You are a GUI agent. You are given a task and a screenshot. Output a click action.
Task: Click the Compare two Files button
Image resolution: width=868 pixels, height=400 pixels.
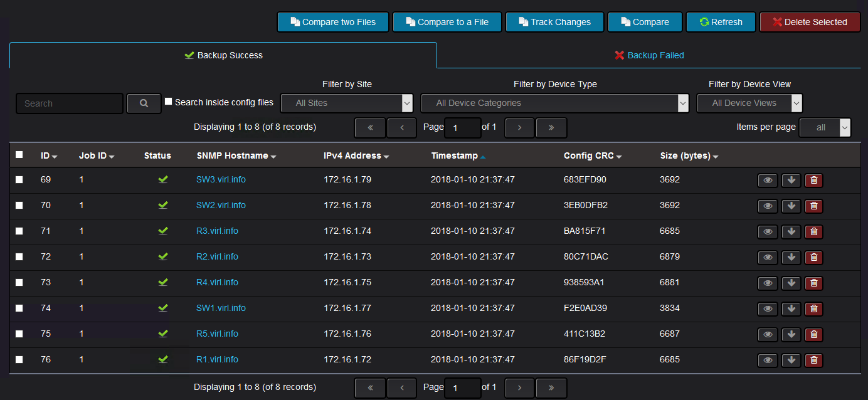(x=333, y=22)
